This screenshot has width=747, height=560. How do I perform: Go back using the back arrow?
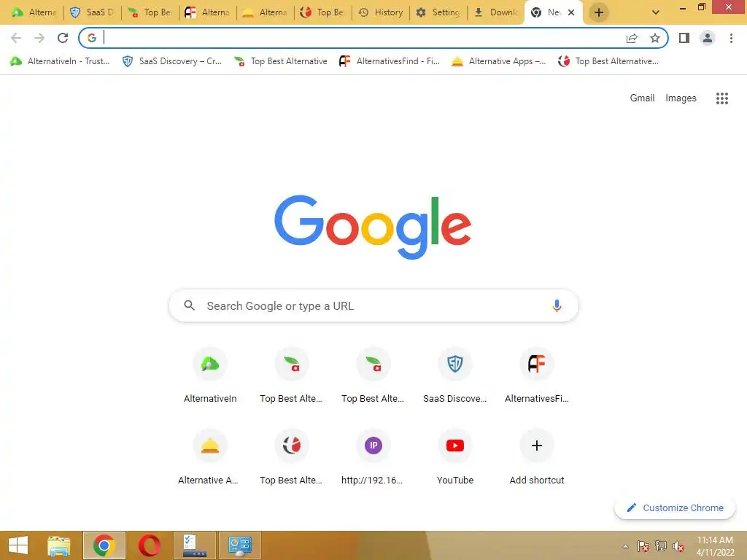point(16,38)
